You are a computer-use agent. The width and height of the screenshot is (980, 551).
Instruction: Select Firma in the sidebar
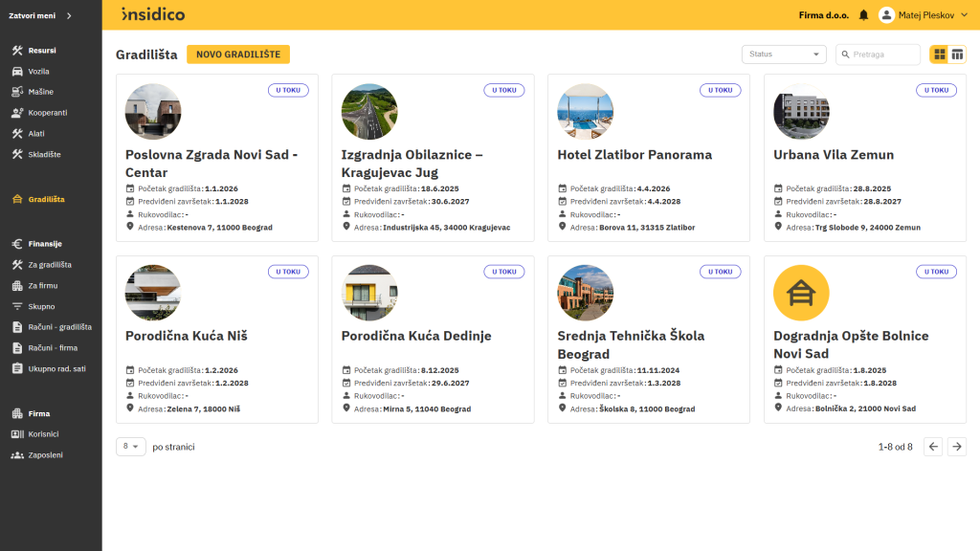(x=38, y=413)
